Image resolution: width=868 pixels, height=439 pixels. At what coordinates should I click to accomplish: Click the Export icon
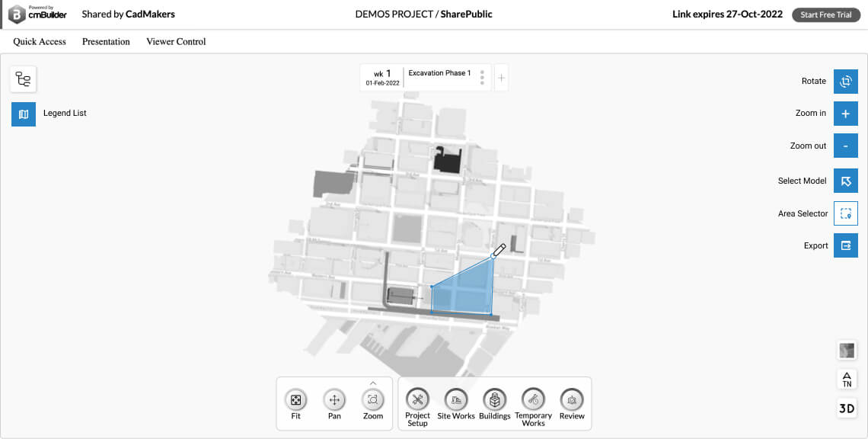845,245
